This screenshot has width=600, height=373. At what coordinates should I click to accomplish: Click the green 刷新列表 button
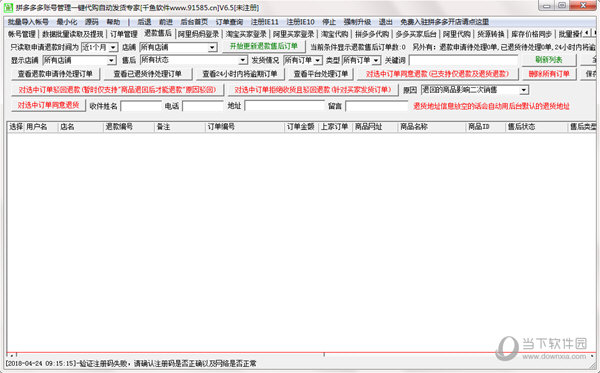(549, 60)
